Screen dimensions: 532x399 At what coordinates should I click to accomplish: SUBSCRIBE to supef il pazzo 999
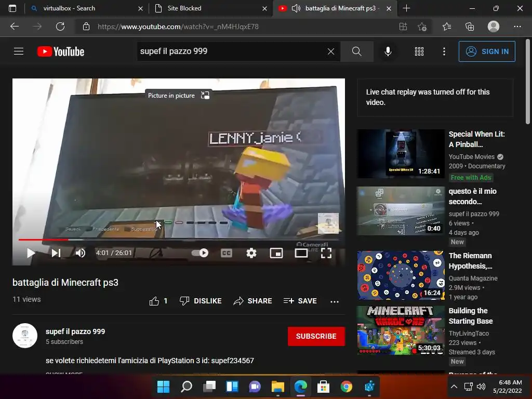[x=316, y=336]
